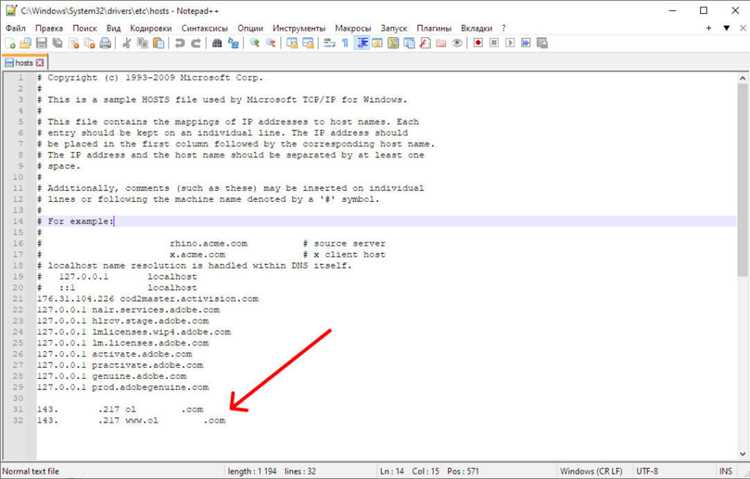Click the Copy toolbar icon
This screenshot has height=479, width=750.
[142, 43]
